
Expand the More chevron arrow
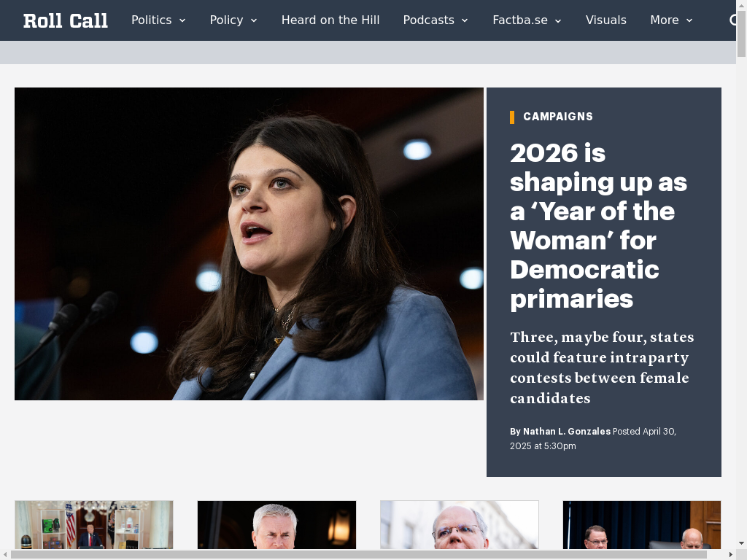689,20
